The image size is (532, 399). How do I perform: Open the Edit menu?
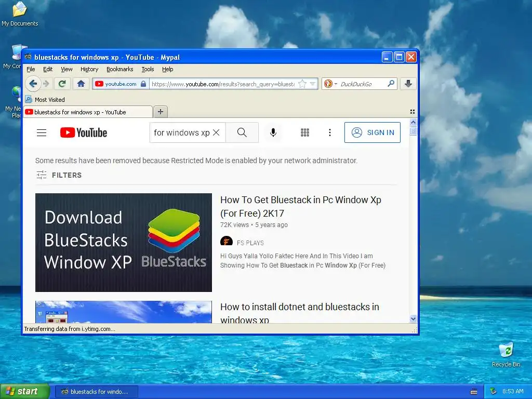48,69
